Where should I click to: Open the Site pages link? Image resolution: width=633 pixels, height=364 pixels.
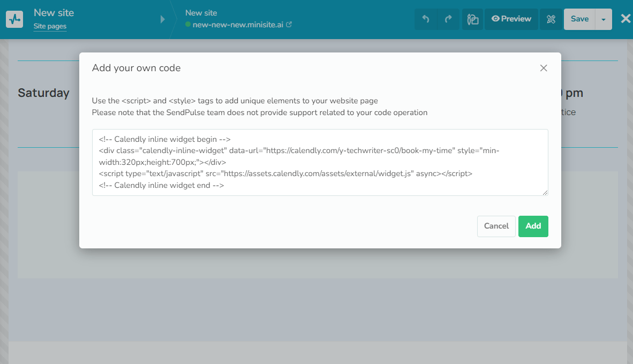(50, 26)
